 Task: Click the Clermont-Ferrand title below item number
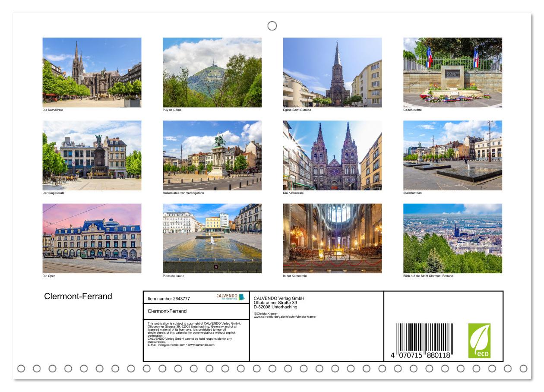pos(167,311)
